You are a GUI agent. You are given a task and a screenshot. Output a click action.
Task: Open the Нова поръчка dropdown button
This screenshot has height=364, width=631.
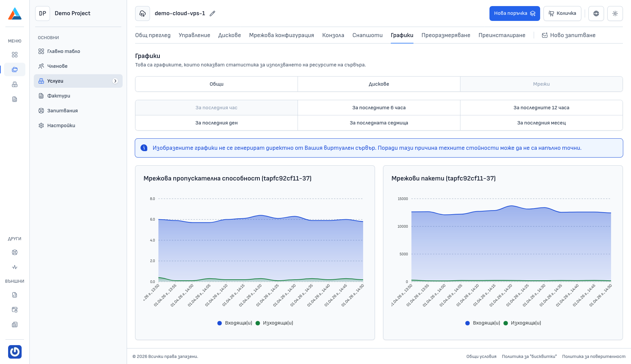[x=514, y=13]
